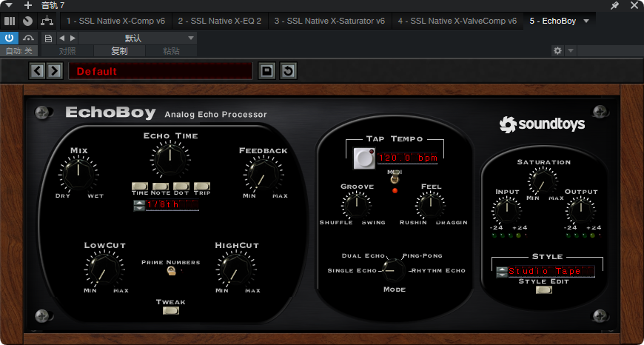Save the EchoBoy preset with disk icon

267,71
